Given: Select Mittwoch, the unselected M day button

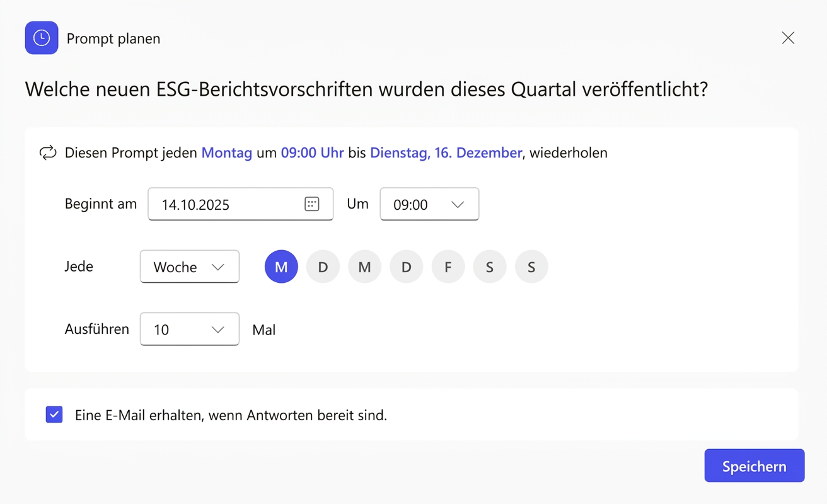Looking at the screenshot, I should point(364,266).
